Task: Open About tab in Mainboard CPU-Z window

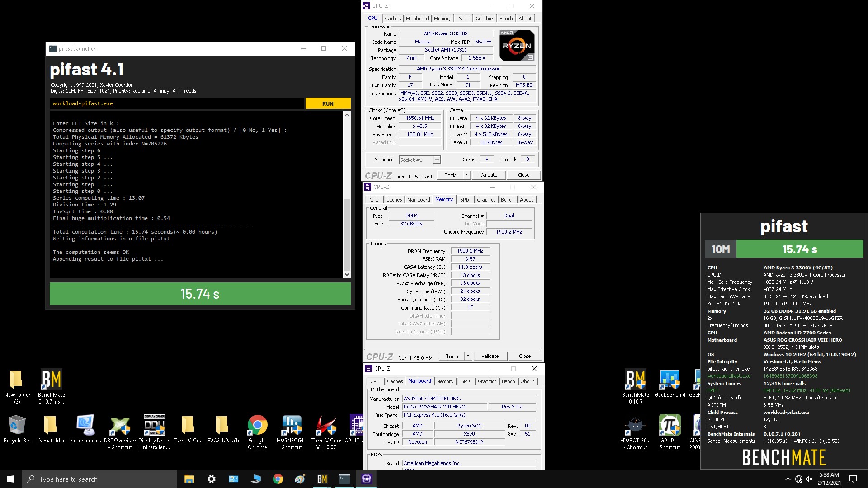Action: [x=527, y=381]
